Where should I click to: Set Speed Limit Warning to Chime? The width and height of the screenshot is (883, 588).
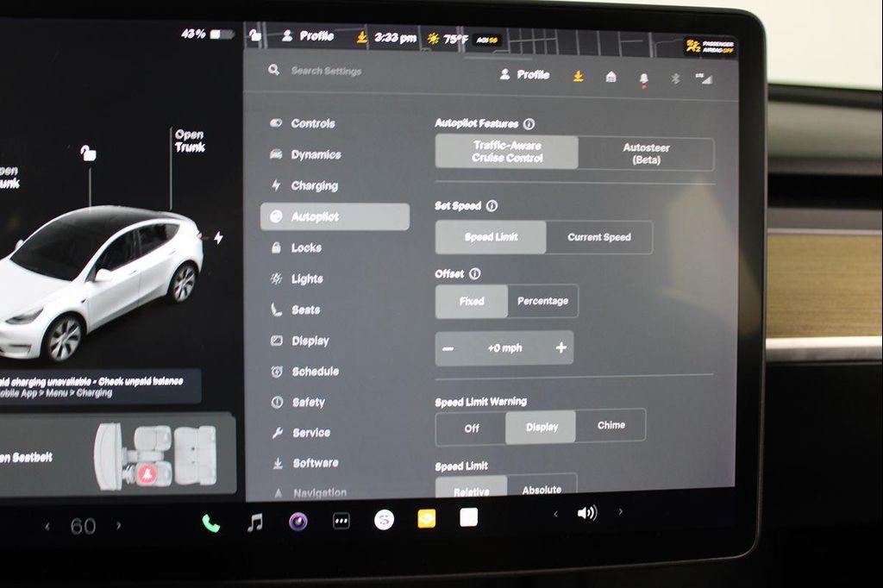click(x=611, y=425)
